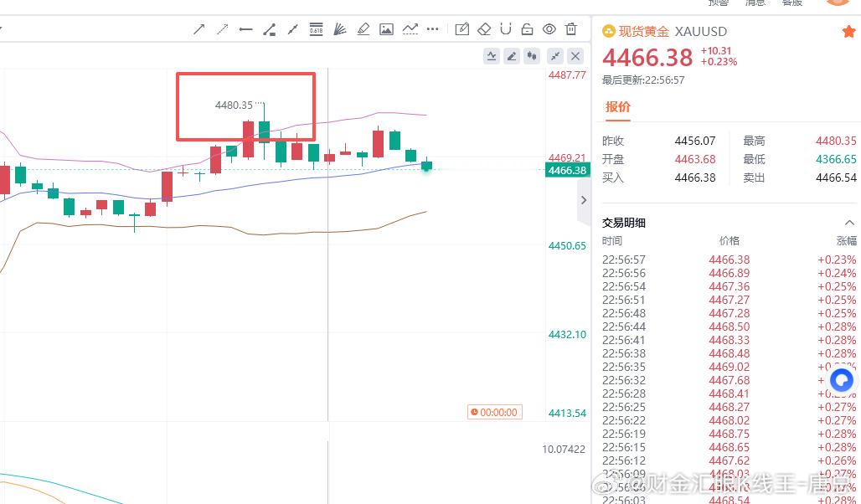Shrink the chart with collapse arrows icon
The image size is (861, 504).
point(555,56)
